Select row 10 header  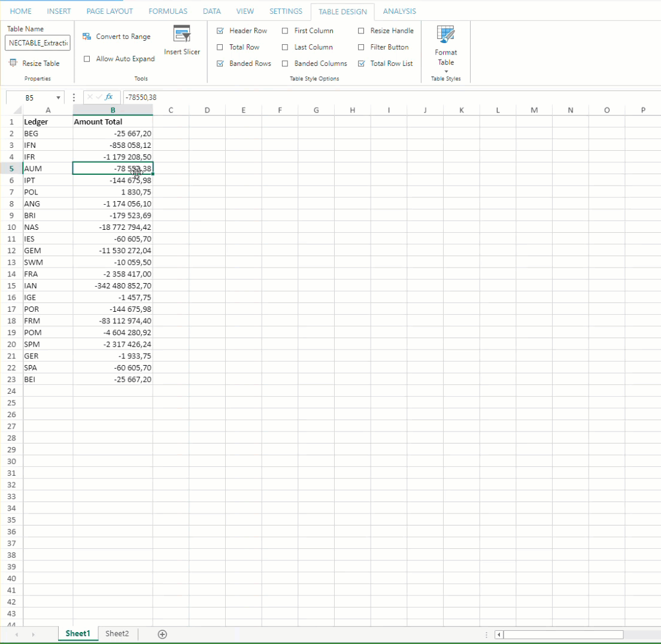coord(11,227)
